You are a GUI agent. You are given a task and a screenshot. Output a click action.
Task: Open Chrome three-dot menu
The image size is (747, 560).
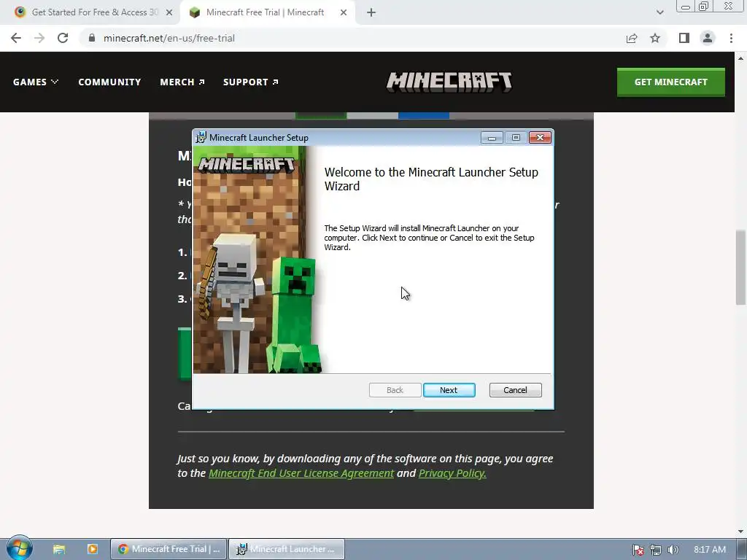731,38
